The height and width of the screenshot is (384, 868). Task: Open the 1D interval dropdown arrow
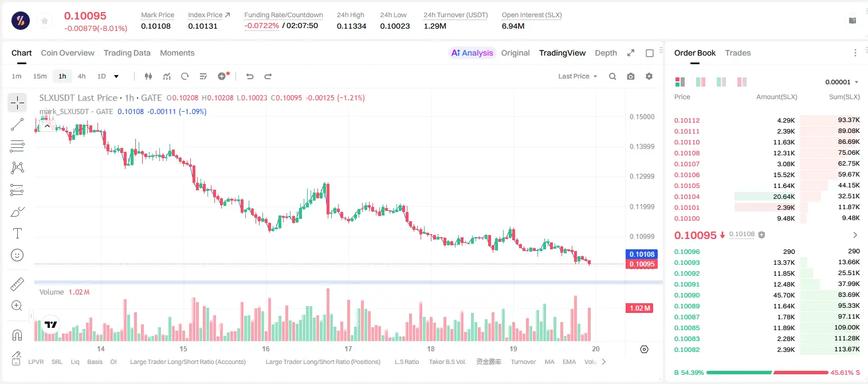(x=116, y=76)
